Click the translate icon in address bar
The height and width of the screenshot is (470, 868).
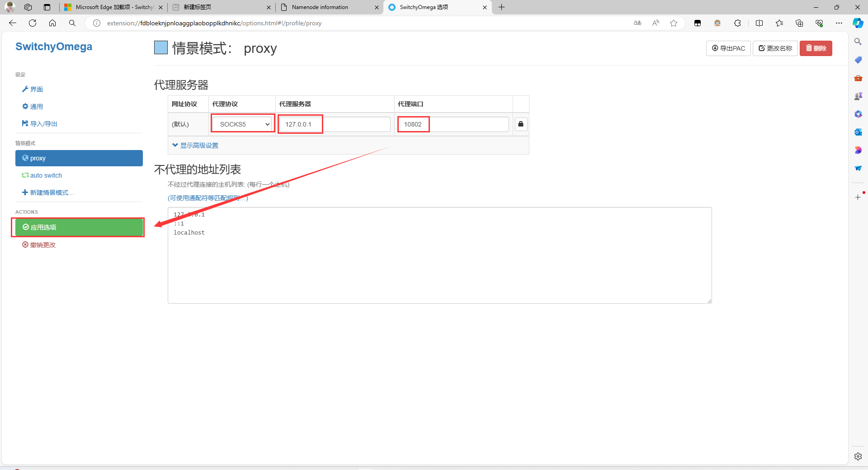[x=637, y=23]
